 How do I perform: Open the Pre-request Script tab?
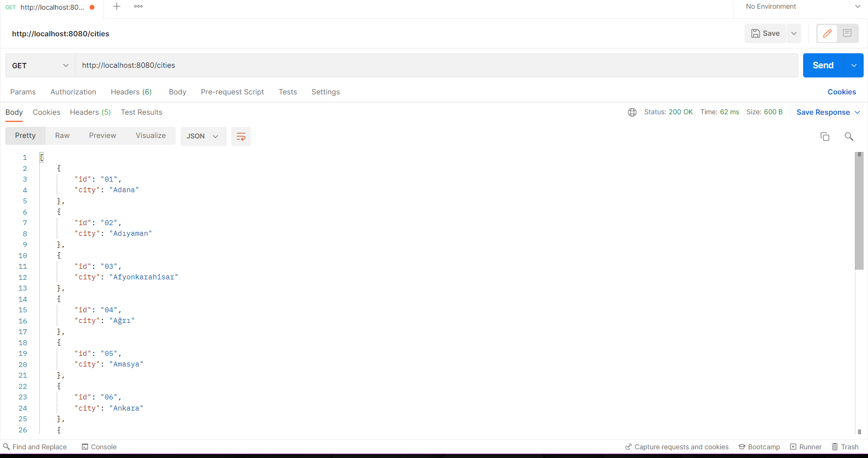pyautogui.click(x=232, y=92)
